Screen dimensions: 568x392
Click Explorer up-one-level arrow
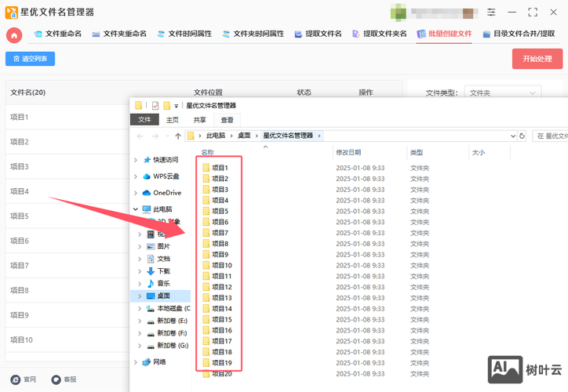[x=178, y=136]
